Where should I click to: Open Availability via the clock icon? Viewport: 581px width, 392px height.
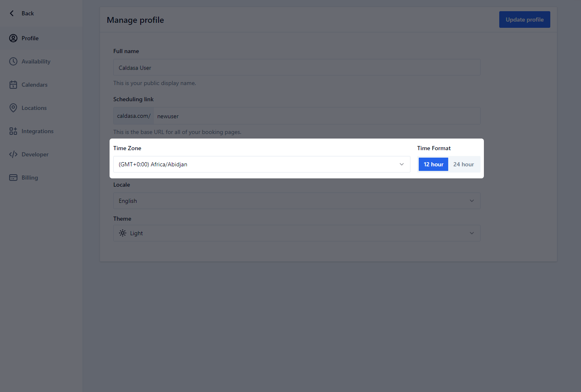tap(13, 61)
